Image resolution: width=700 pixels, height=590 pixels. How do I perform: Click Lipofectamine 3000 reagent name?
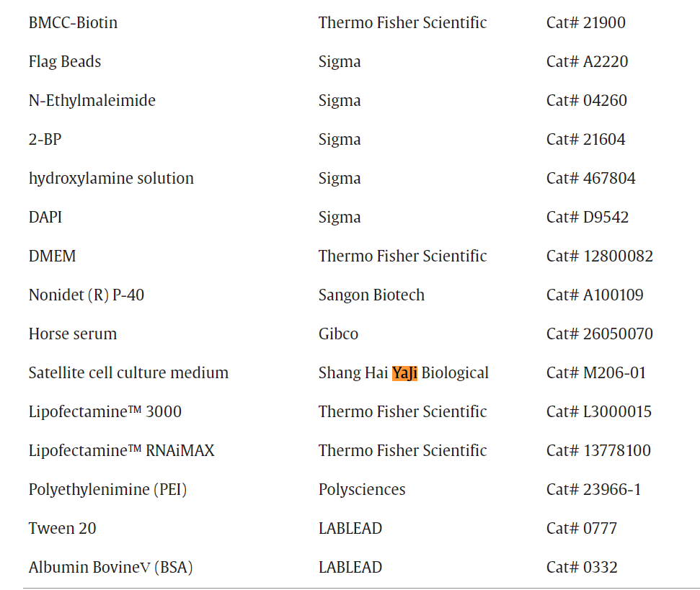coord(105,412)
